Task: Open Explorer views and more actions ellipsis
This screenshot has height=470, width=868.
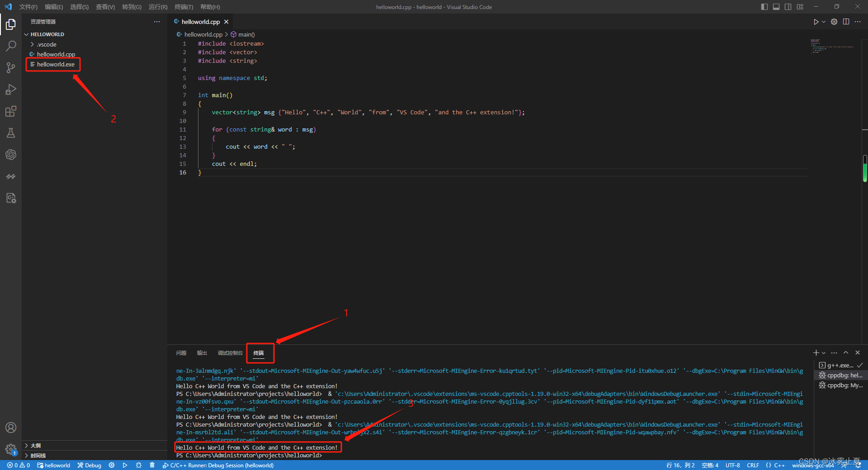Action: (157, 22)
